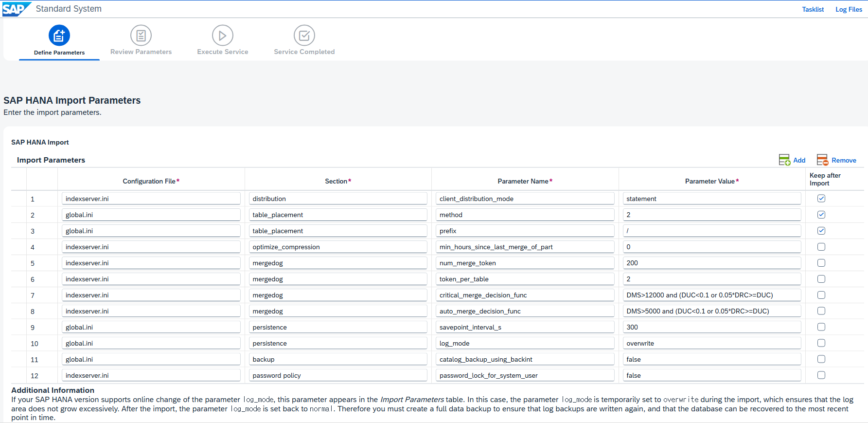
Task: Check Keep after Import for num_merge_token
Action: (821, 263)
